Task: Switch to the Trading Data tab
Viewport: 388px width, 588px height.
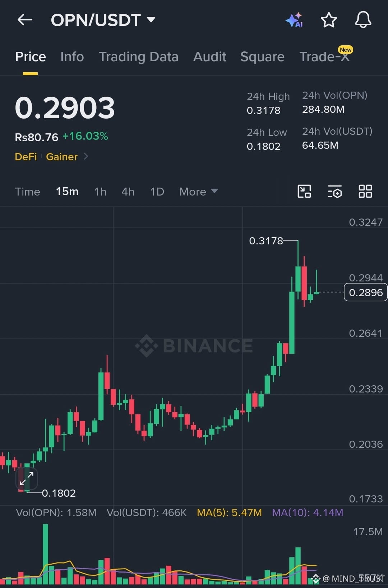Action: pos(139,57)
